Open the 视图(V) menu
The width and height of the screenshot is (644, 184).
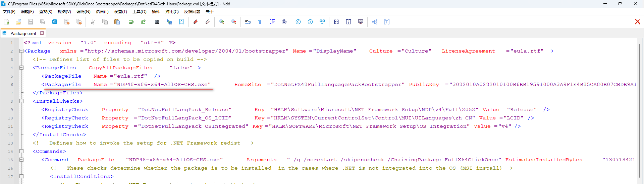[x=64, y=12]
